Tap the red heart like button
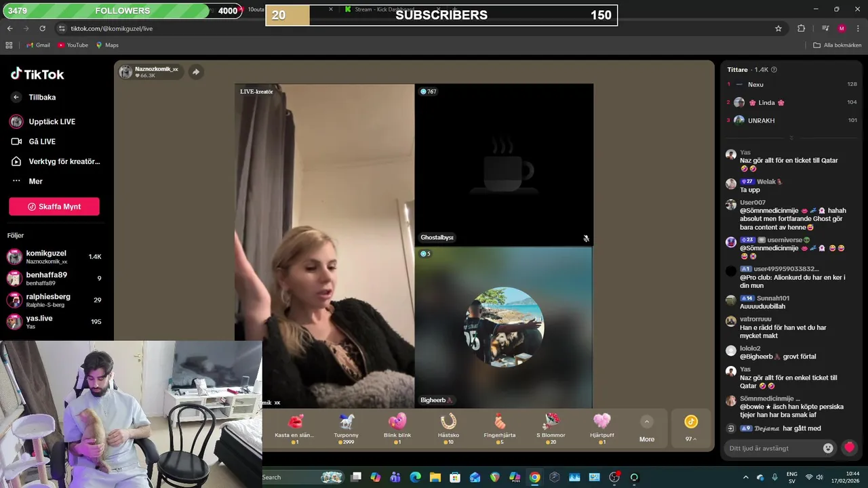Image resolution: width=868 pixels, height=488 pixels. [849, 447]
